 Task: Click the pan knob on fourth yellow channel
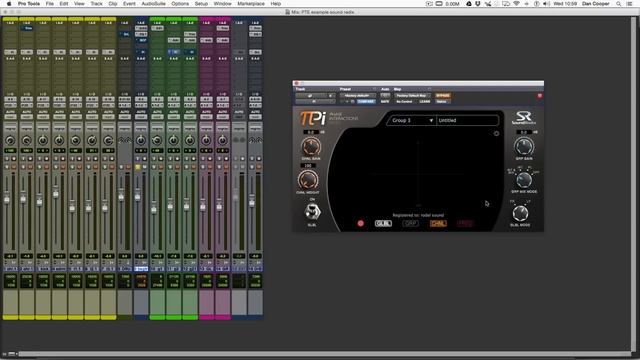click(59, 140)
